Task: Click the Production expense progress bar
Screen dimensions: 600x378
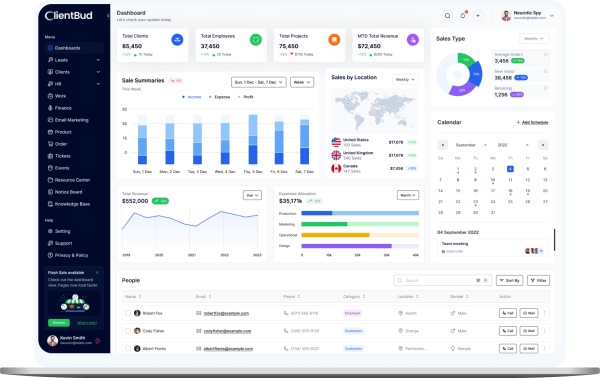Action: click(x=360, y=213)
